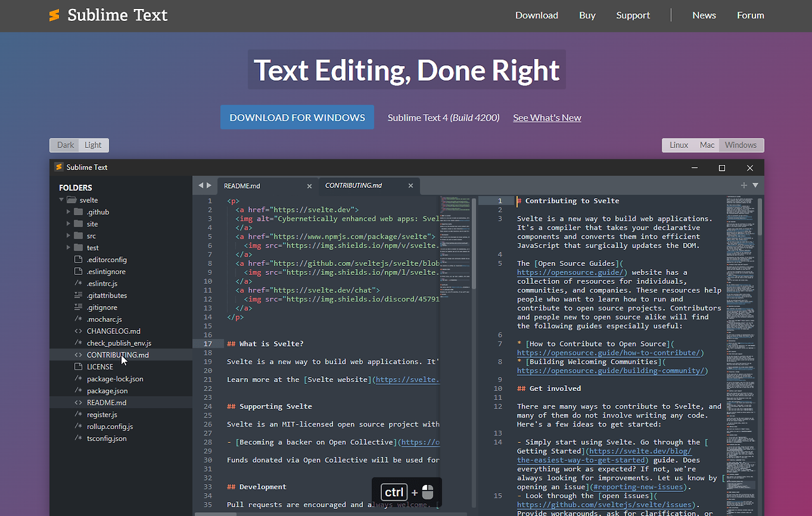Click the #reporting-new-issues anchor link

[x=638, y=487]
